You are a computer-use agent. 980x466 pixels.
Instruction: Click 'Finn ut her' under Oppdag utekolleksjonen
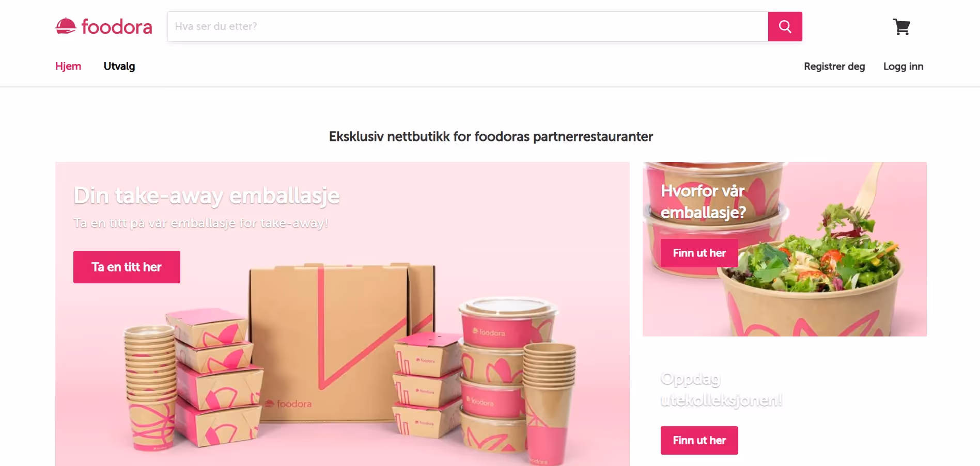tap(699, 440)
